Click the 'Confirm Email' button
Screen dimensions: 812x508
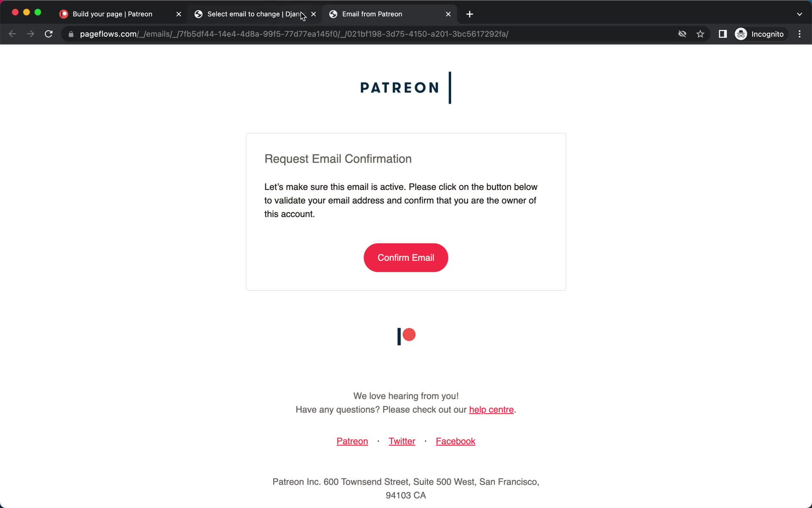pyautogui.click(x=406, y=257)
